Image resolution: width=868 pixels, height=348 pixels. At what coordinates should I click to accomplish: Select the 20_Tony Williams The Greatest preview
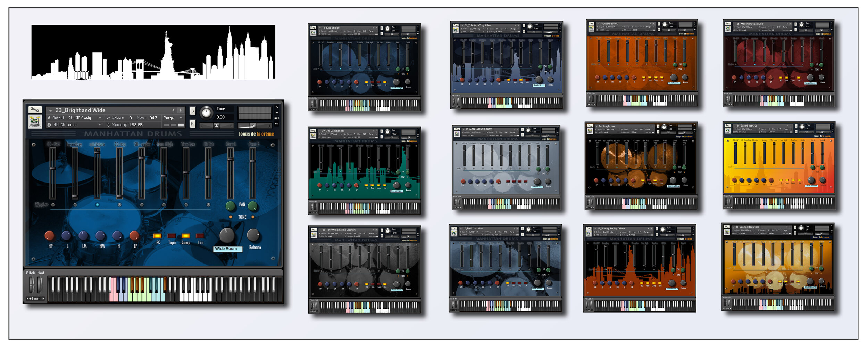tap(365, 269)
